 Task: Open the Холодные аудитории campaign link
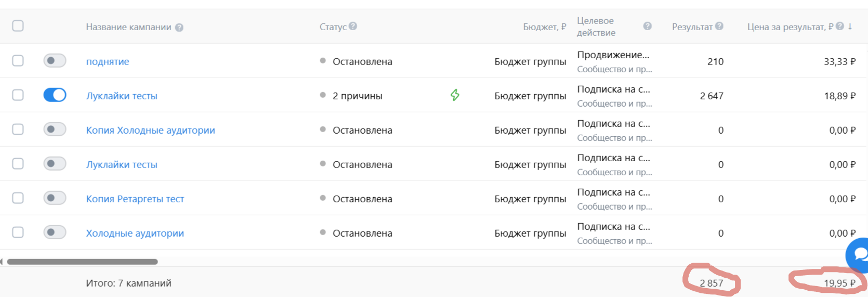pyautogui.click(x=135, y=233)
